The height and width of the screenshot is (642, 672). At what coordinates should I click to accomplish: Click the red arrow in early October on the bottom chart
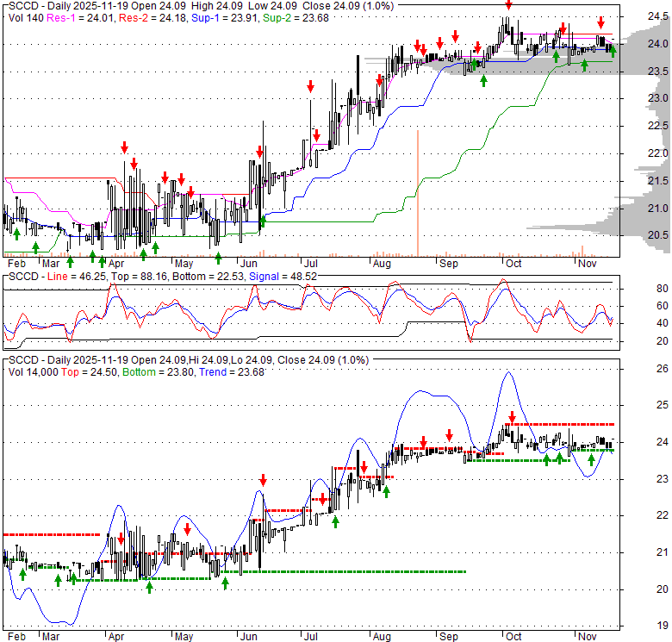[512, 417]
